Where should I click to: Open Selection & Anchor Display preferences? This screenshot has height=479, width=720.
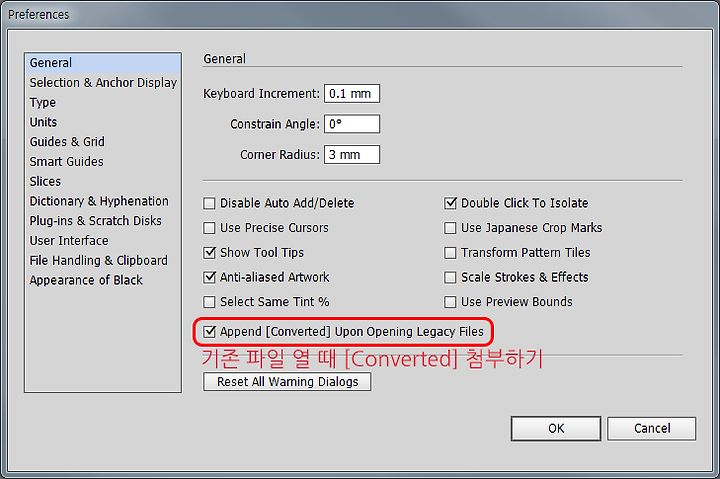pyautogui.click(x=103, y=83)
